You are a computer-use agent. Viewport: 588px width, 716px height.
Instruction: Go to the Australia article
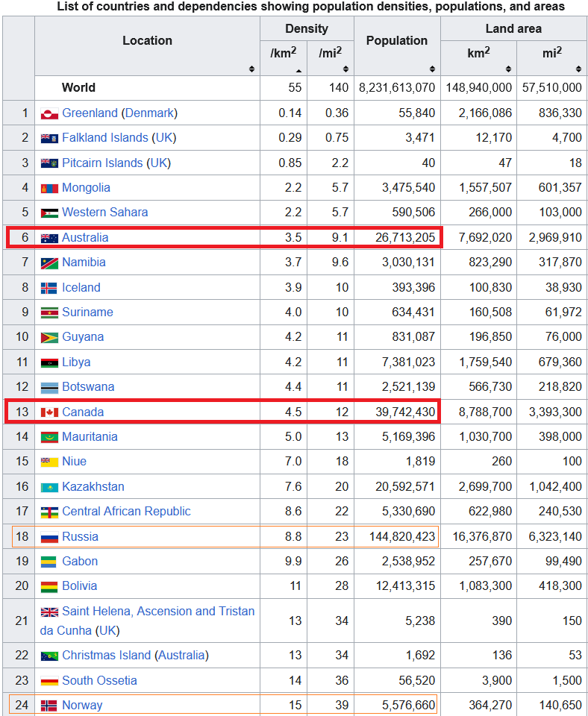click(85, 237)
